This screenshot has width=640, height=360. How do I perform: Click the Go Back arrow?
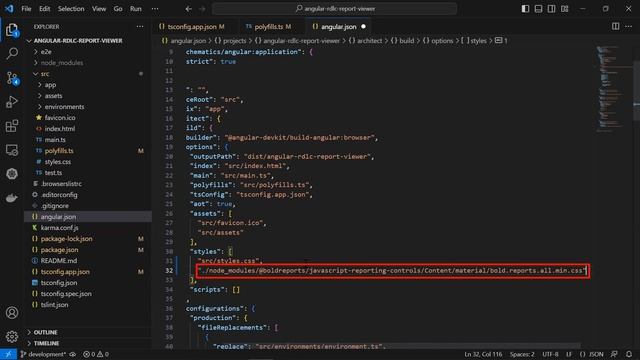(x=189, y=9)
